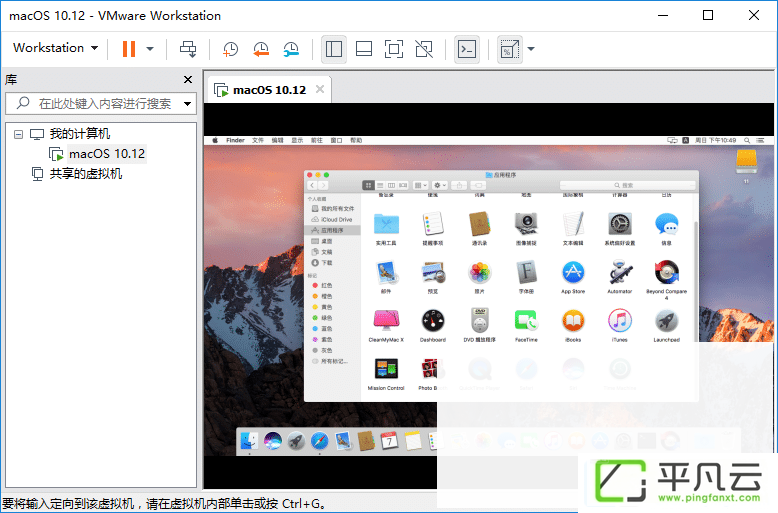The image size is (778, 513).
Task: Open the 前往 menu in the macOS menu bar
Action: 317,140
